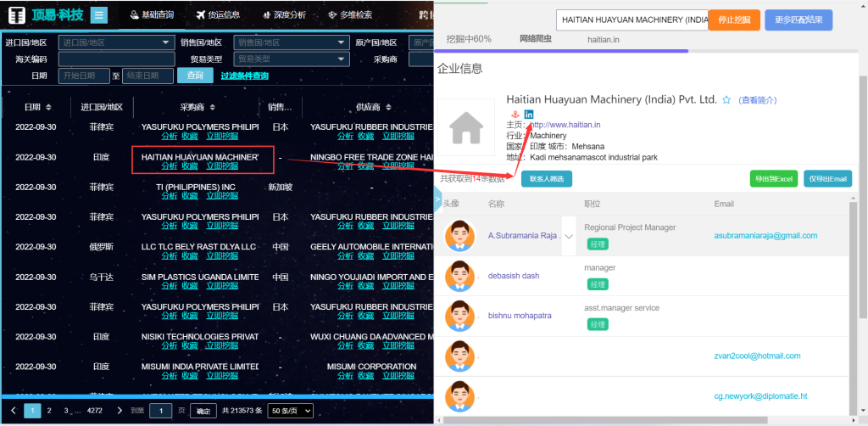The width and height of the screenshot is (868, 426).
Task: Open the LinkedIn icon under the company name
Action: tap(529, 115)
